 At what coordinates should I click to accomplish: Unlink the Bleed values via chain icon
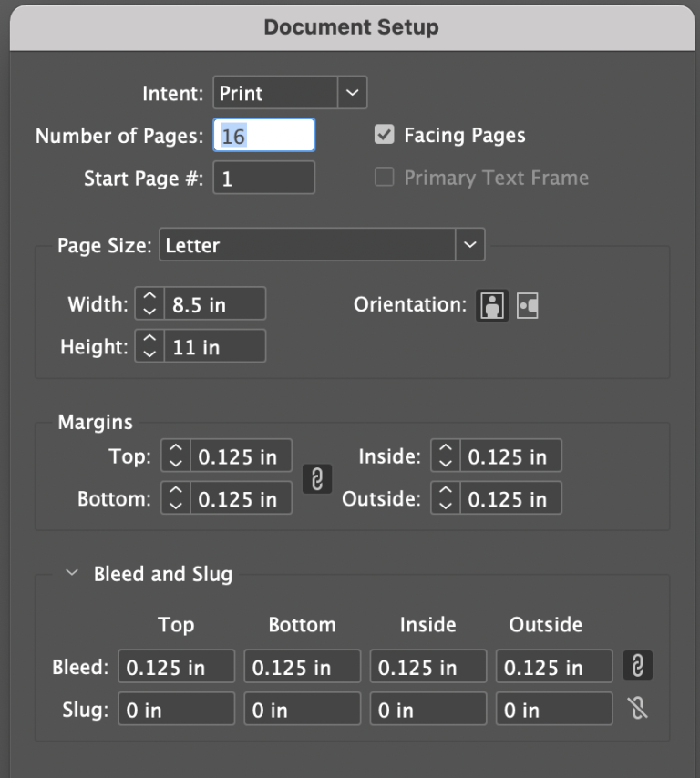point(637,666)
